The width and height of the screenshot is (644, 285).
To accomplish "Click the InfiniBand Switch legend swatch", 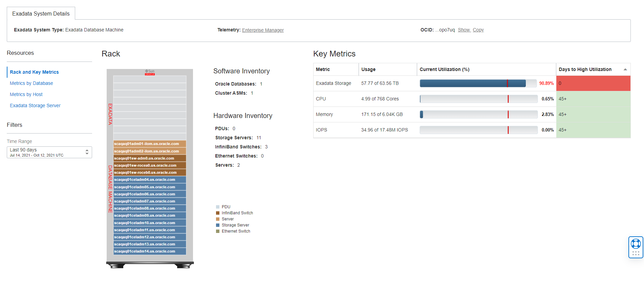I will tap(218, 213).
